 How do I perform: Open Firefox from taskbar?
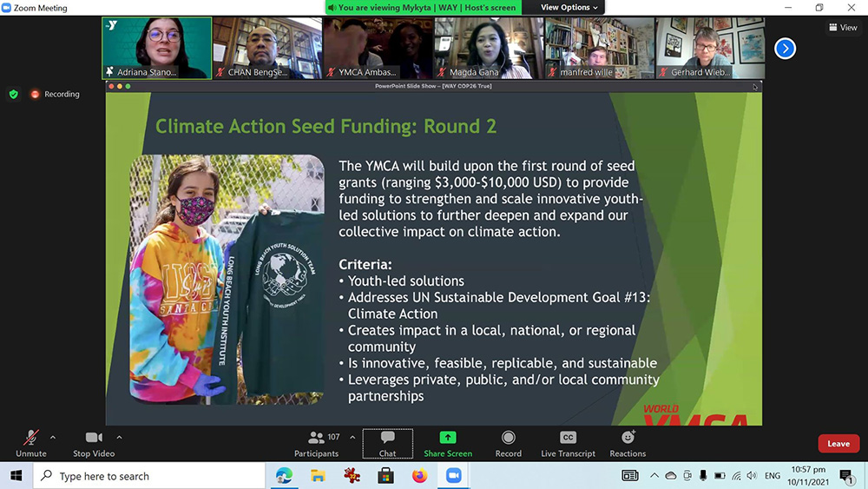(x=419, y=476)
